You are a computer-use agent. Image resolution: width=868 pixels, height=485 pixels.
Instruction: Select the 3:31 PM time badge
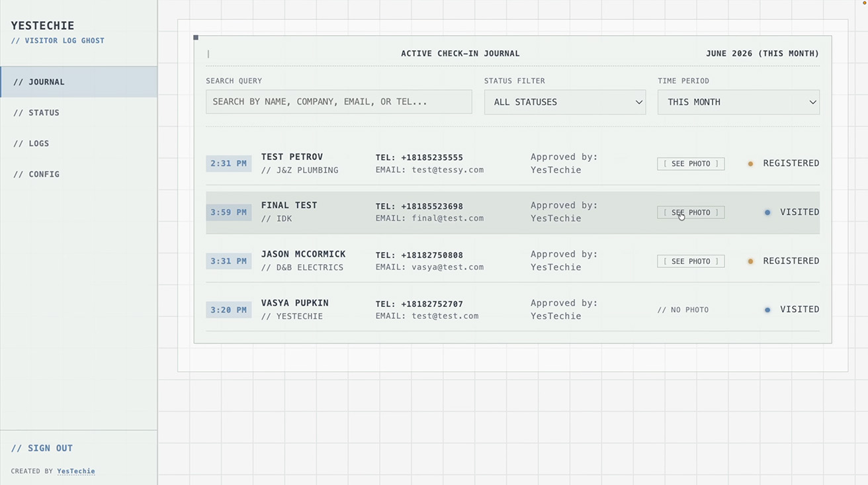tap(228, 261)
